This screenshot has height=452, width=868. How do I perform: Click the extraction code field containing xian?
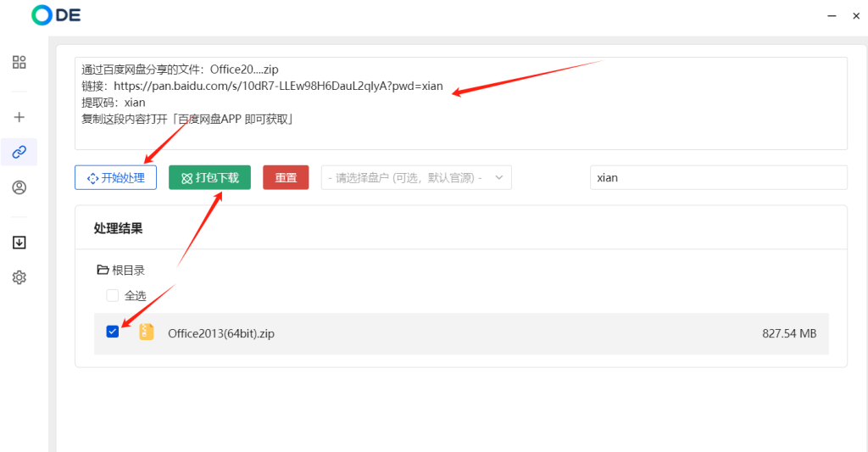[x=719, y=177]
